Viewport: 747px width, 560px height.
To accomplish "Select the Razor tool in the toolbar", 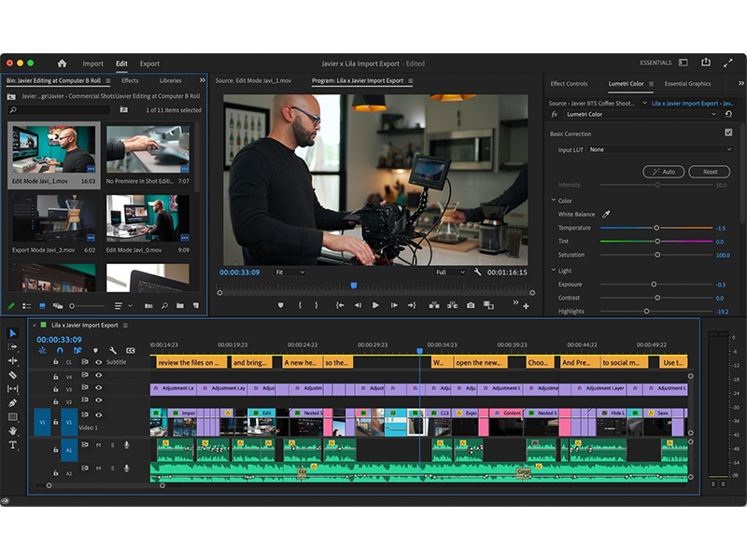I will (13, 374).
